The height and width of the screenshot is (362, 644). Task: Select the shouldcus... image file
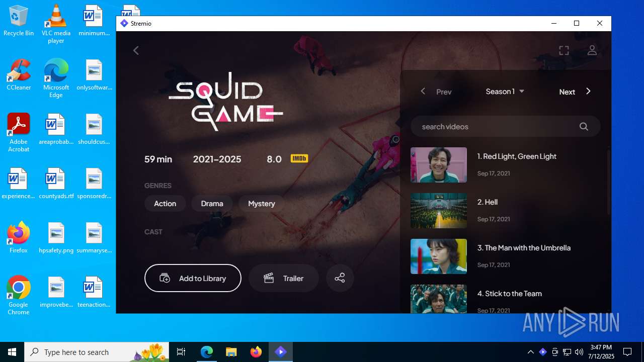click(94, 129)
